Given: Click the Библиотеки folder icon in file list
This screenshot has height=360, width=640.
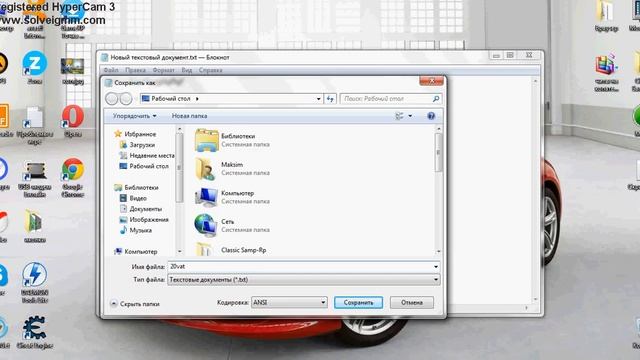Looking at the screenshot, I should 206,140.
